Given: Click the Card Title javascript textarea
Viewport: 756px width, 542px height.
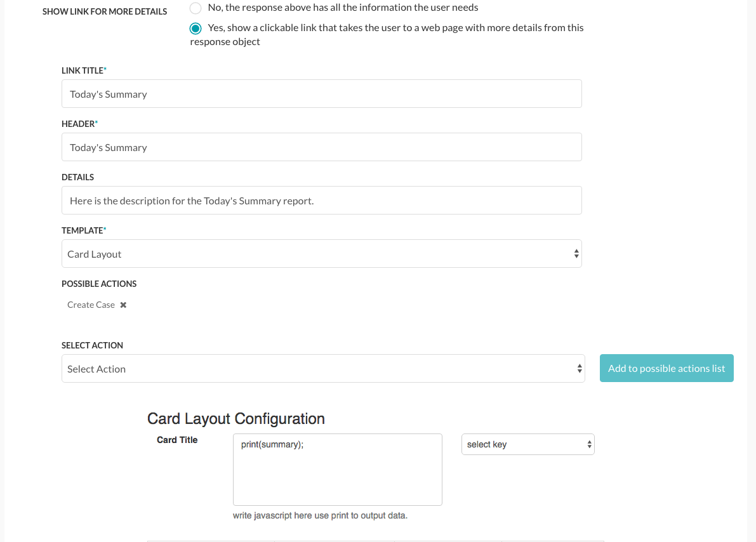Looking at the screenshot, I should (338, 470).
